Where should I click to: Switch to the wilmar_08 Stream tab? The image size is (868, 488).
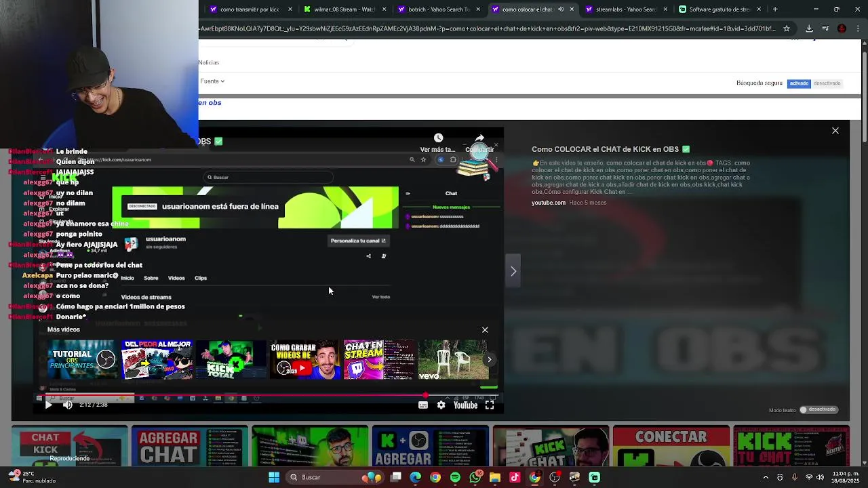coord(344,9)
